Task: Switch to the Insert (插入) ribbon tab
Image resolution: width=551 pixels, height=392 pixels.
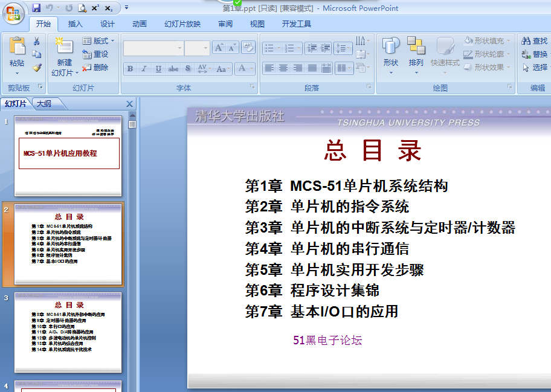Action: 76,24
